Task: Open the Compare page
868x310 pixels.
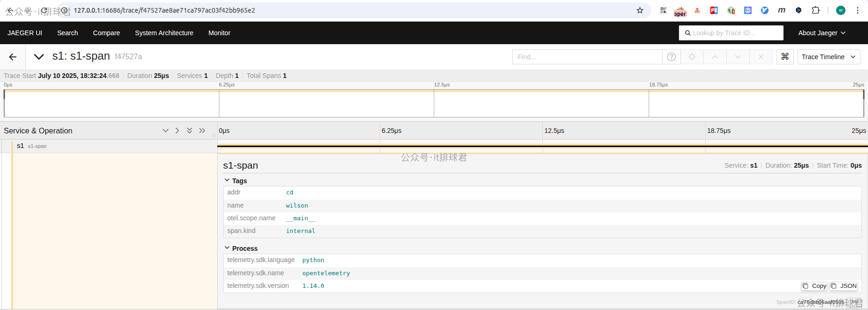Action: [x=107, y=33]
